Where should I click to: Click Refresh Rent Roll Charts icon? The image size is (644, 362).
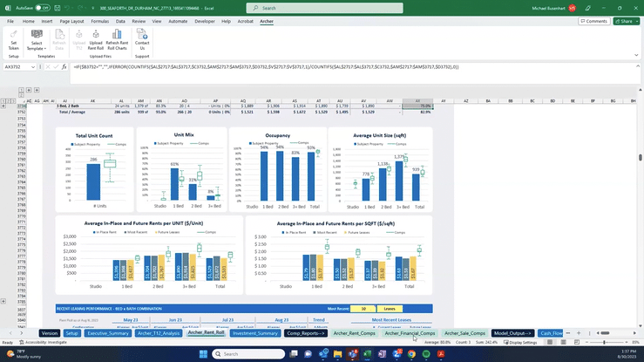coord(117,40)
